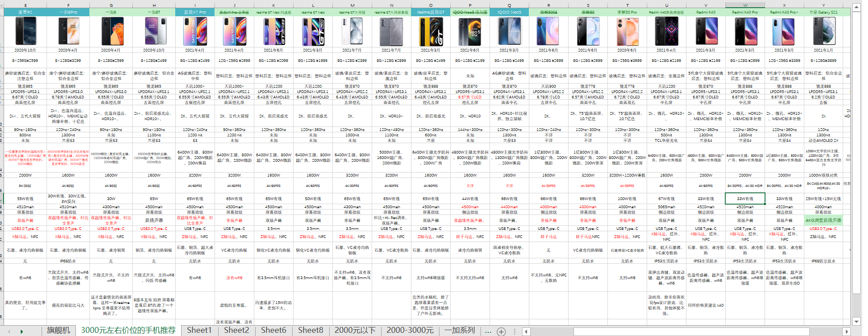The image size is (868, 336).
Task: Select column E header
Action: point(25,5)
